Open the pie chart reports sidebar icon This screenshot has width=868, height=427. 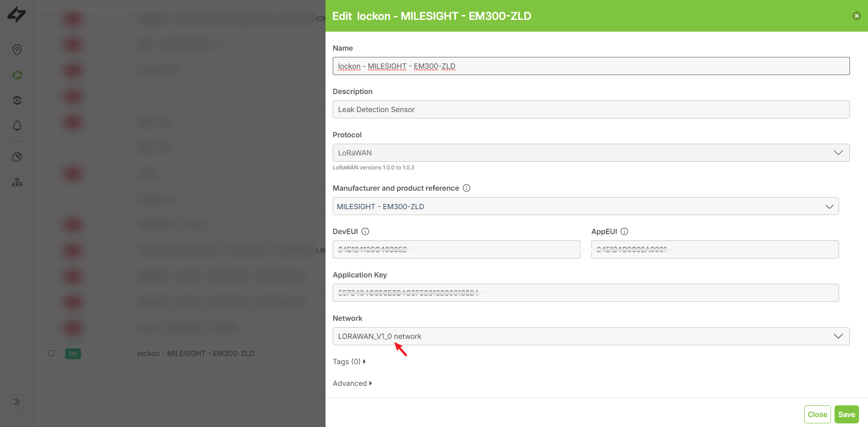pyautogui.click(x=17, y=157)
